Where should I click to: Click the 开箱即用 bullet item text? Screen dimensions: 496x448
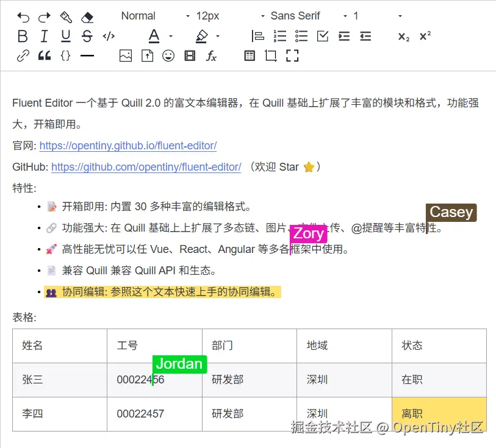pos(157,207)
